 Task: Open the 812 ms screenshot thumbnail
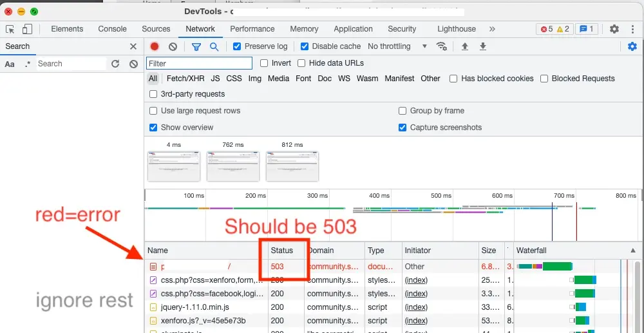[292, 166]
